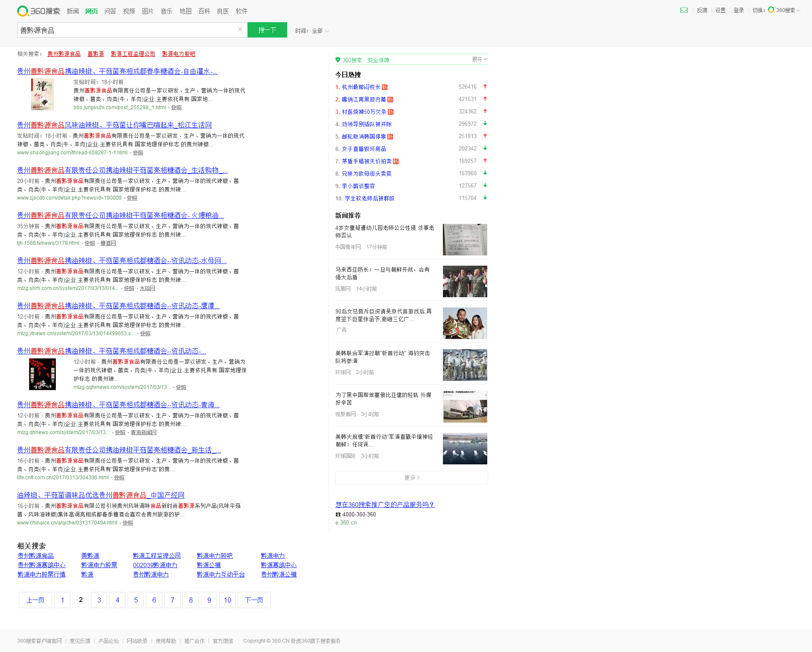
Task: Click the green shield security icon
Action: pyautogui.click(x=338, y=60)
